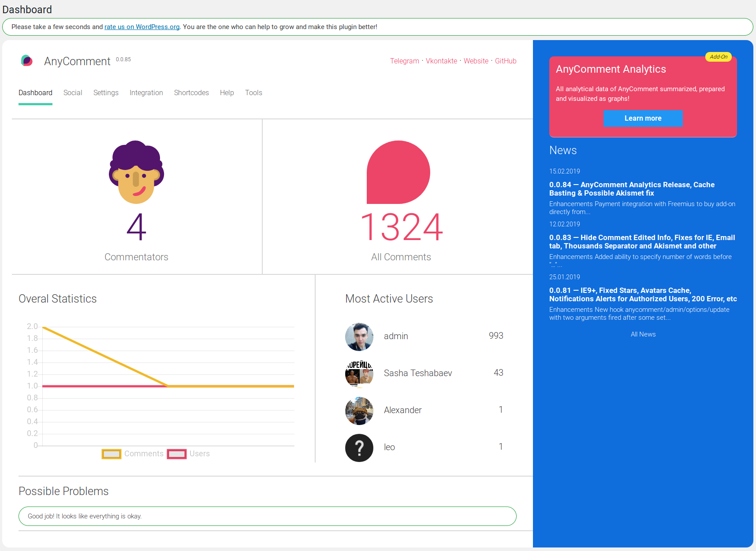Viewport: 756px width, 551px height.
Task: Click Alexander's avatar picture
Action: (x=359, y=410)
